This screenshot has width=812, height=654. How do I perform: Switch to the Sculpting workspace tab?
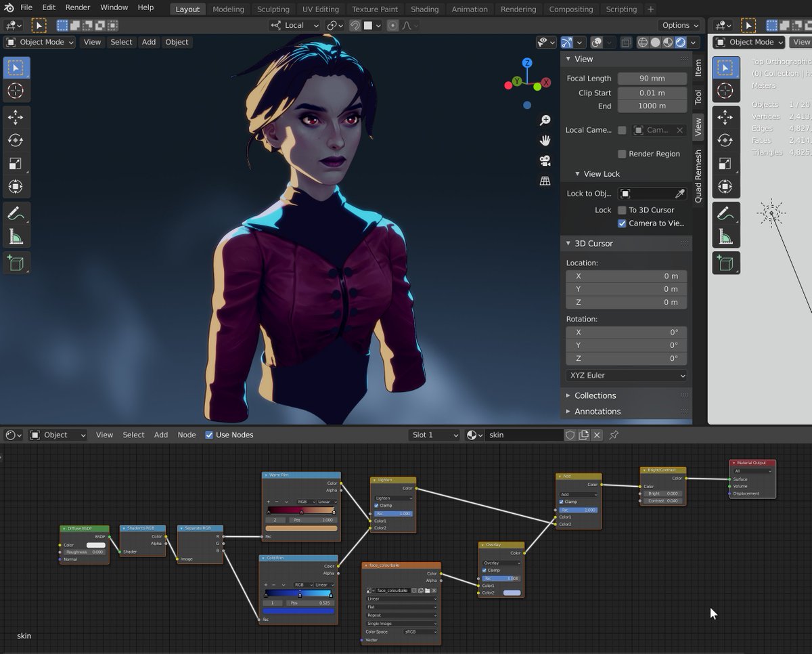point(273,9)
